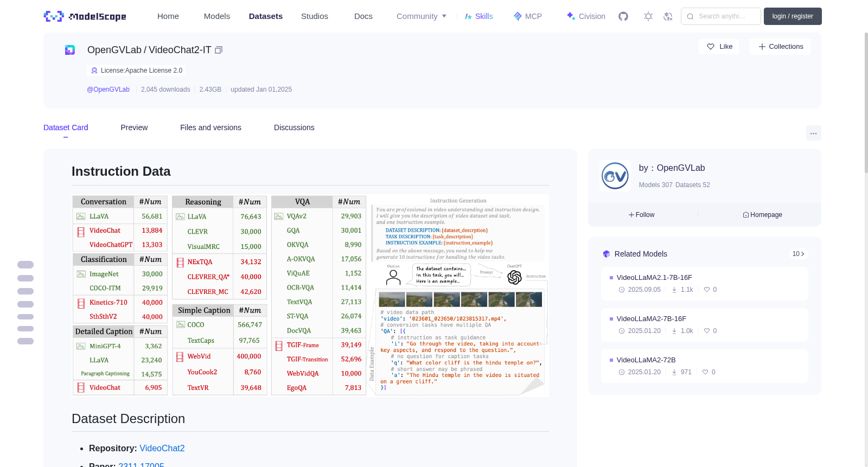Open the paper link 2311.17005
This screenshot has width=868, height=467.
141,465
